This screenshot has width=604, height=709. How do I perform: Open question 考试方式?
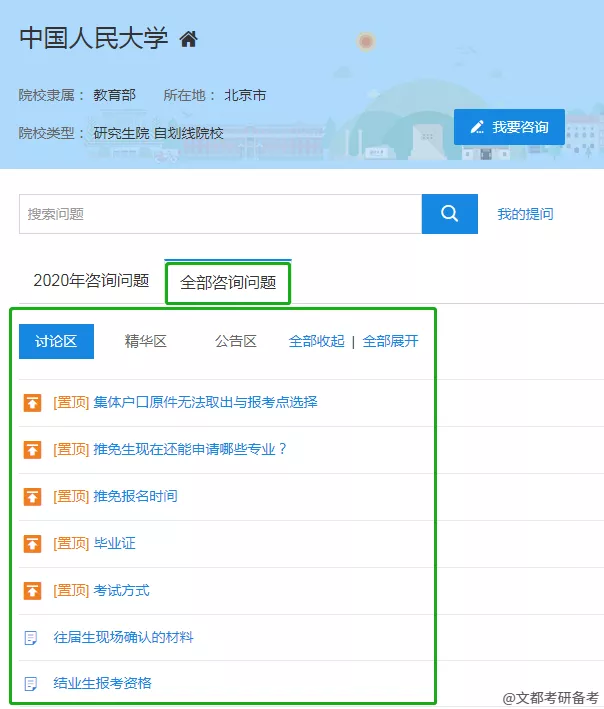121,590
